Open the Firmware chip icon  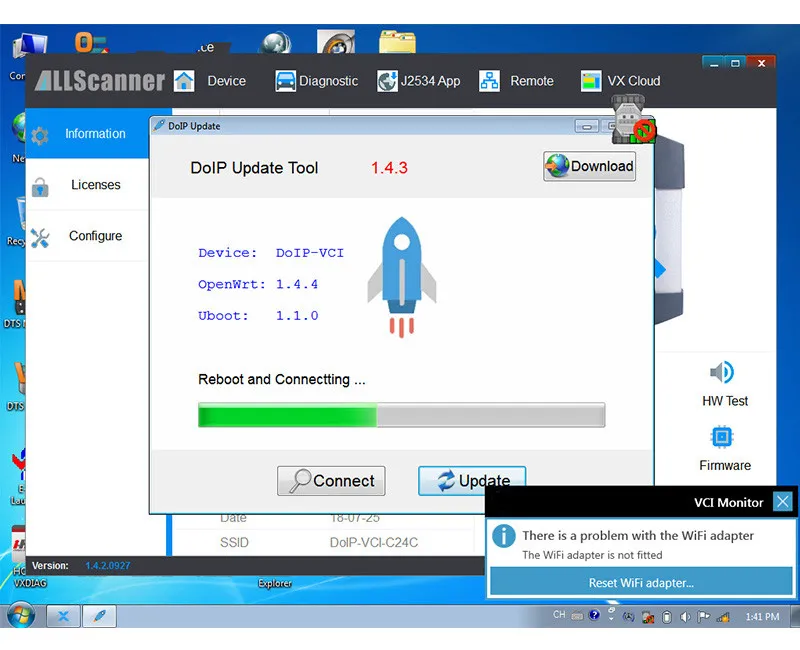[722, 437]
